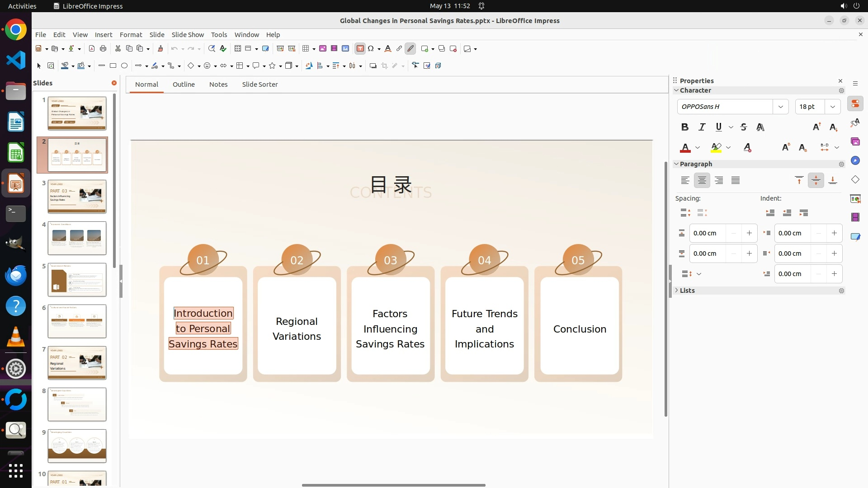Expand the Lists section
868x488 pixels.
coord(687,291)
